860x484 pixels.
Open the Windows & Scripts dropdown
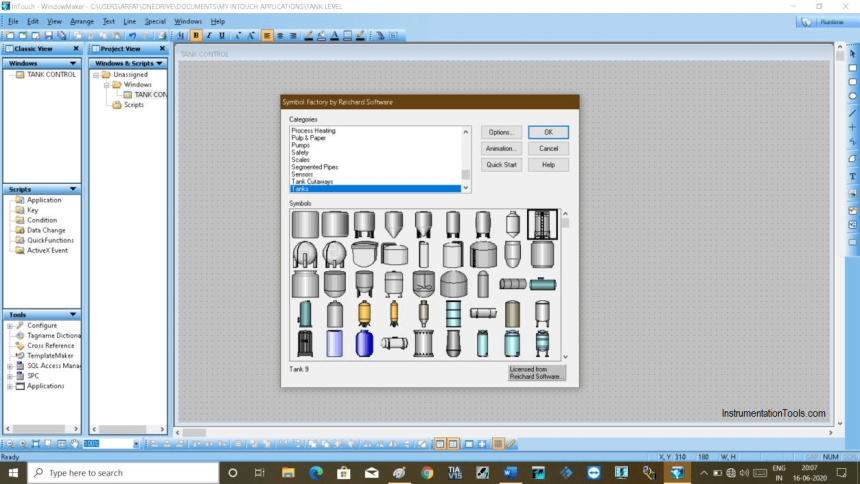159,64
